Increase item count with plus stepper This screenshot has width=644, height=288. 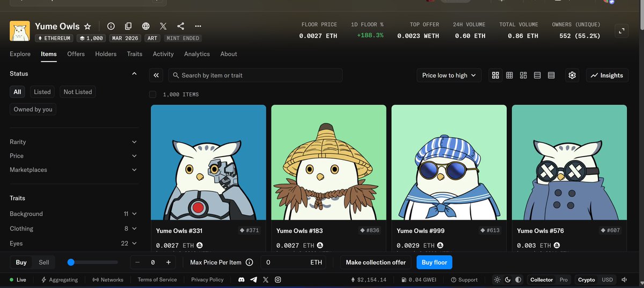(169, 262)
